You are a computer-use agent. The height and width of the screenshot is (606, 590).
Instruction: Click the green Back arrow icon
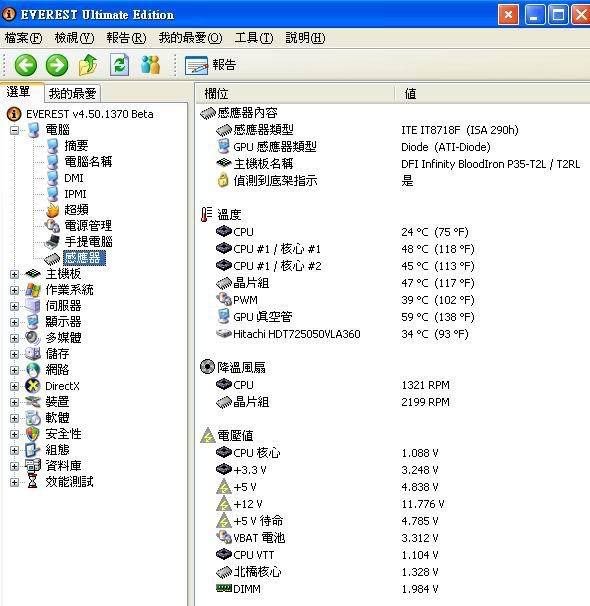coord(26,65)
